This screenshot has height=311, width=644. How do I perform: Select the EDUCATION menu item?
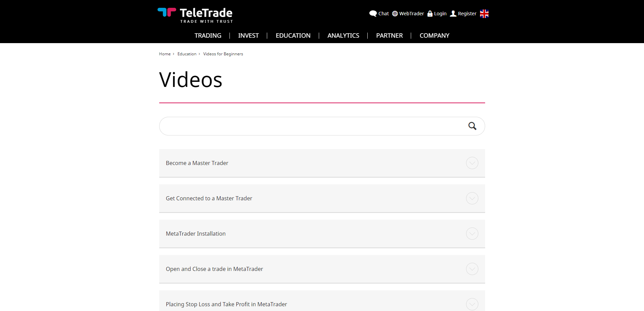(293, 35)
